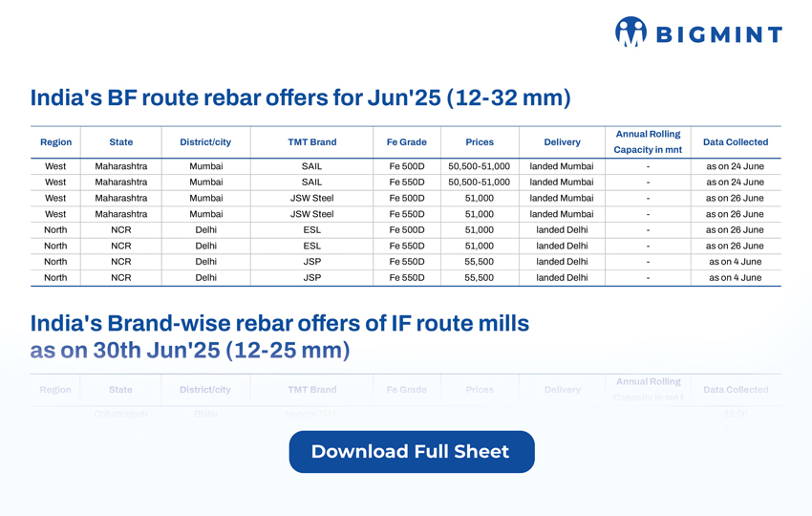Viewport: 812px width, 516px height.
Task: Click the 'as on 30th Jun'25 (12-25 mm)' subtitle
Action: [190, 351]
